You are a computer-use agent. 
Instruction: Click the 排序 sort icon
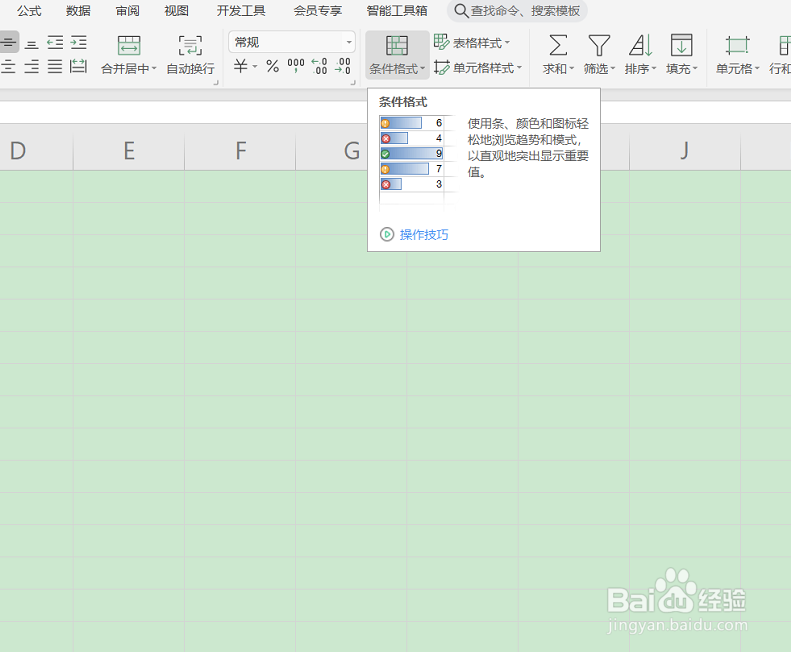coord(641,45)
